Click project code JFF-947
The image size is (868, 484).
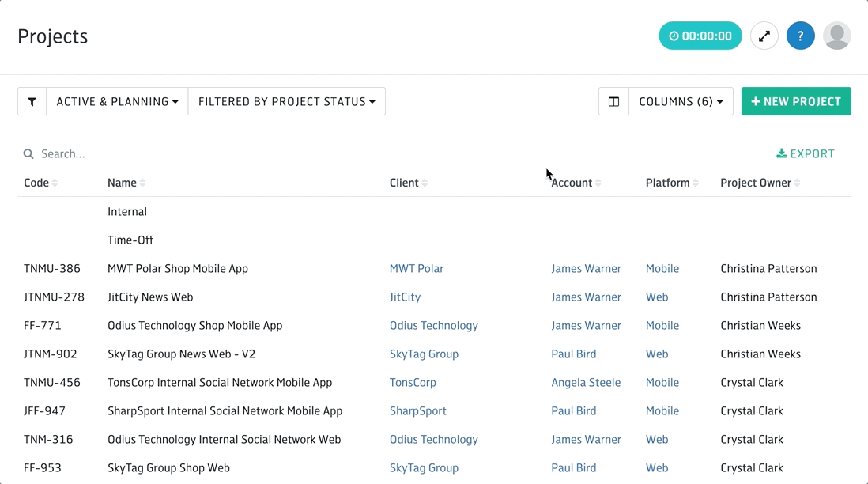click(x=44, y=411)
